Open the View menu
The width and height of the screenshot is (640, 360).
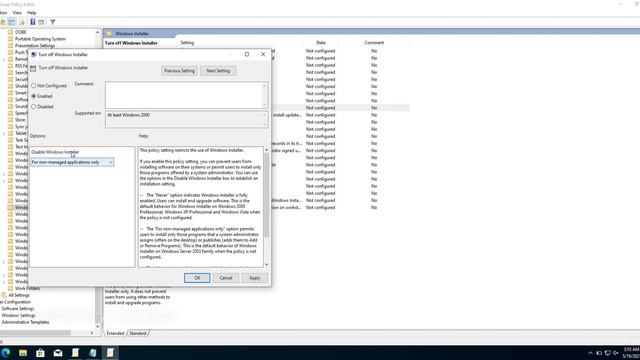pos(17,13)
